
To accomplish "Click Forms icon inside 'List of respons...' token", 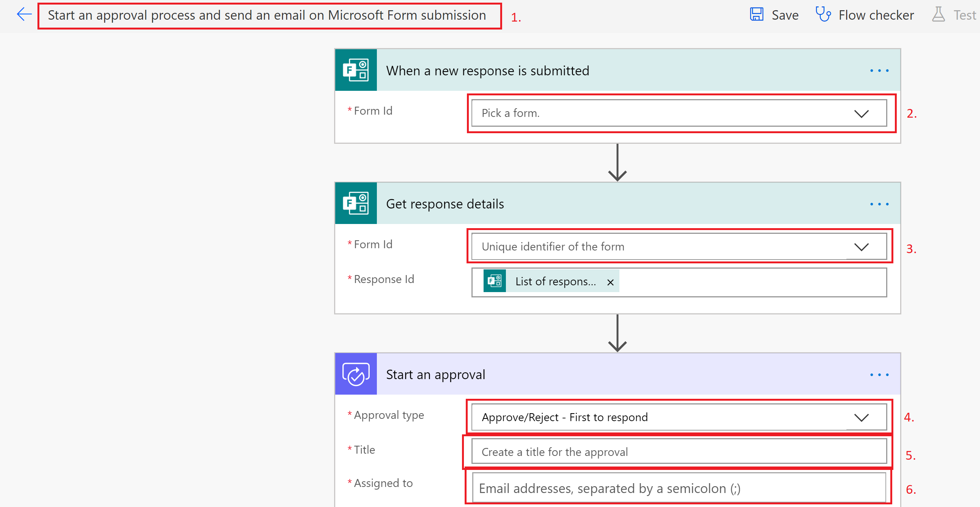I will tap(495, 281).
